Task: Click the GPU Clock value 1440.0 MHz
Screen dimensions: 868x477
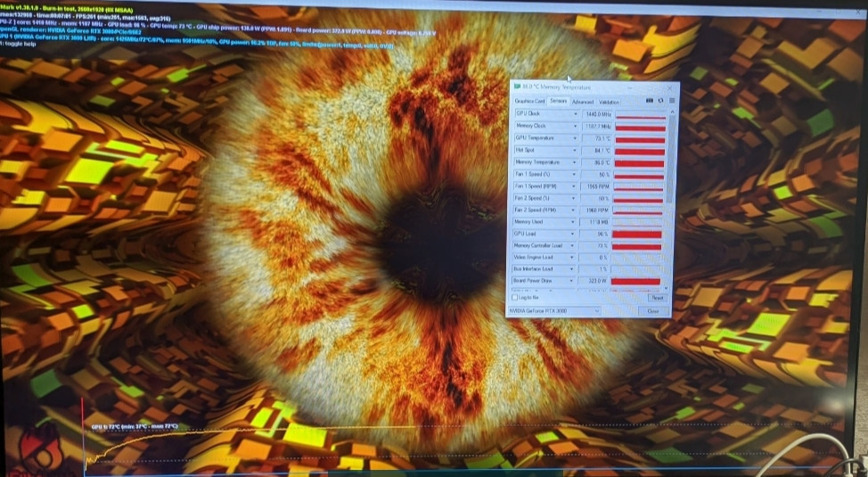Action: point(597,114)
